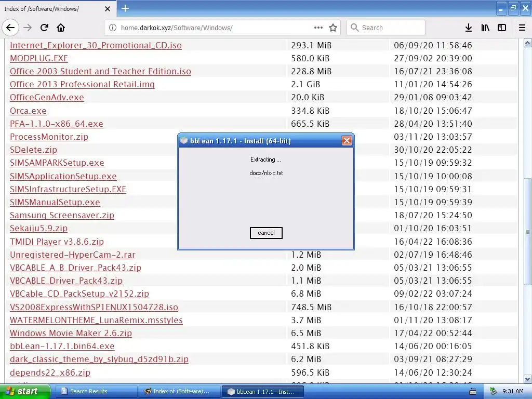Image resolution: width=532 pixels, height=399 pixels.
Task: Open SIMSApplicationSetup.exe link
Action: pos(63,176)
